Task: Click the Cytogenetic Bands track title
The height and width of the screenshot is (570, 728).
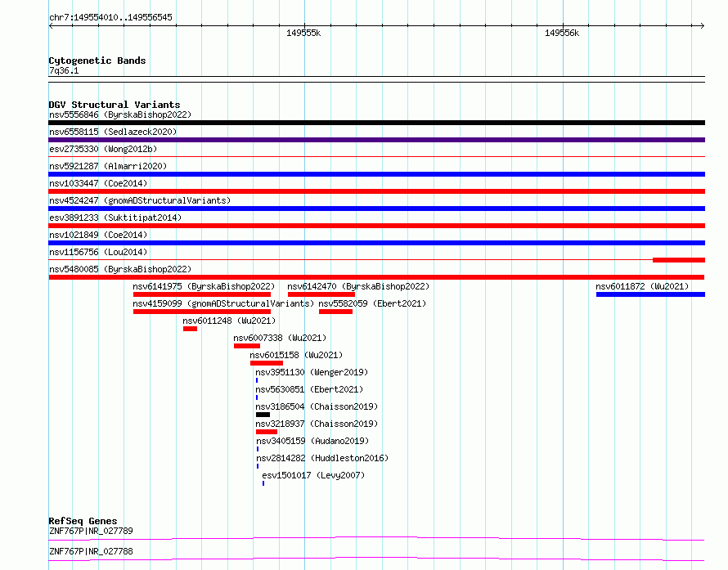Action: (97, 61)
